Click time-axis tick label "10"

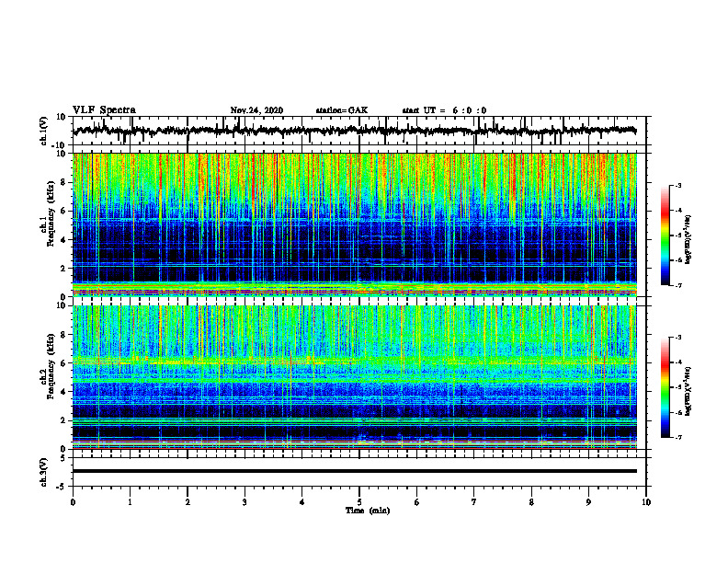pyautogui.click(x=646, y=502)
